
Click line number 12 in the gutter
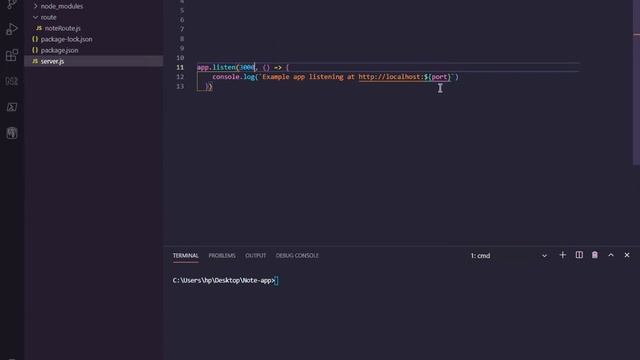tap(180, 77)
